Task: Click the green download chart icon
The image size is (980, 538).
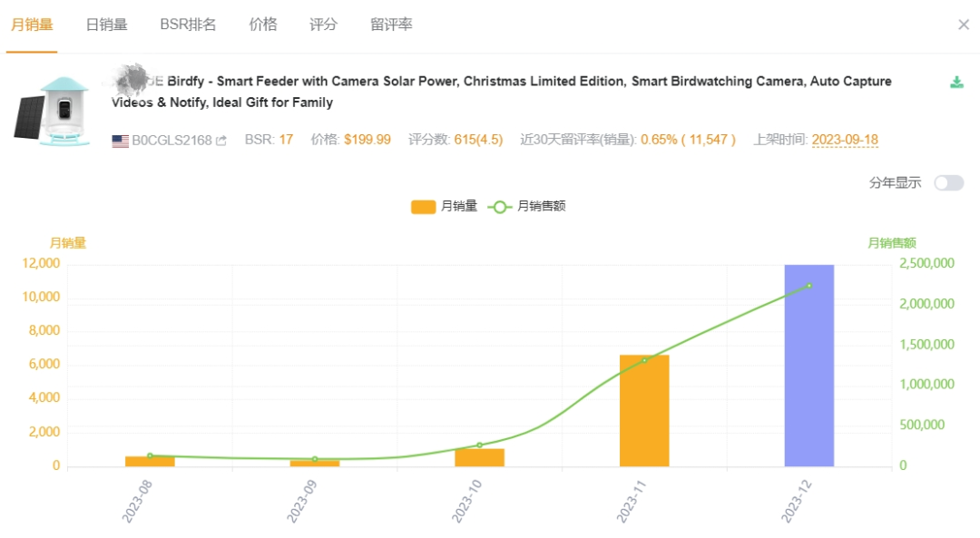Action: point(956,83)
